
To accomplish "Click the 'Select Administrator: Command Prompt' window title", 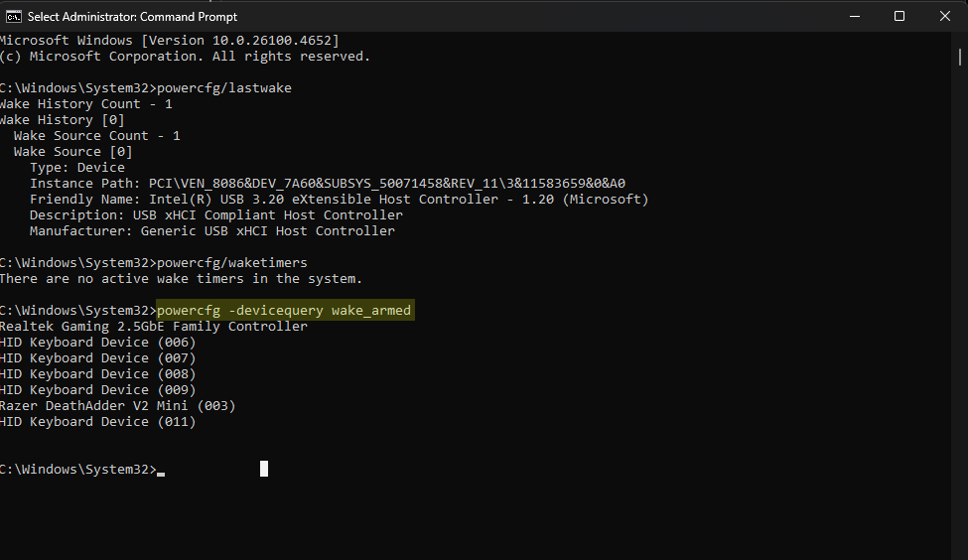I will (x=132, y=17).
